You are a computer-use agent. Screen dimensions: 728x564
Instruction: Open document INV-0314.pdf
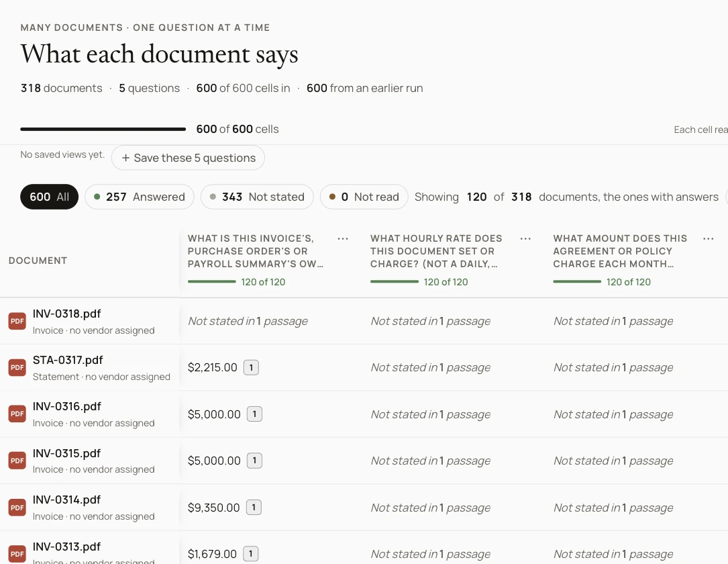pos(67,500)
